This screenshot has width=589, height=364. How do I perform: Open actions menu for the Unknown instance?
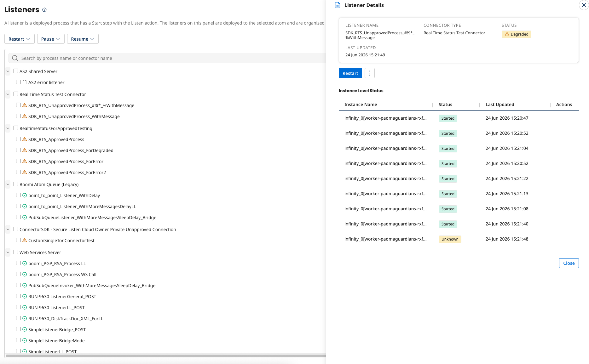coord(560,236)
